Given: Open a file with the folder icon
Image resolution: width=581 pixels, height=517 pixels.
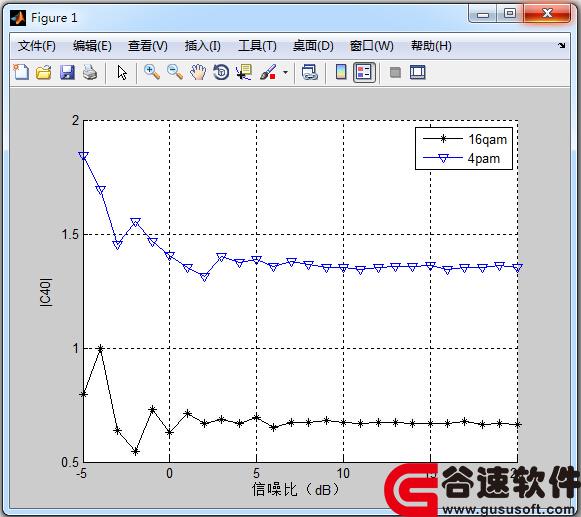Looking at the screenshot, I should (44, 72).
